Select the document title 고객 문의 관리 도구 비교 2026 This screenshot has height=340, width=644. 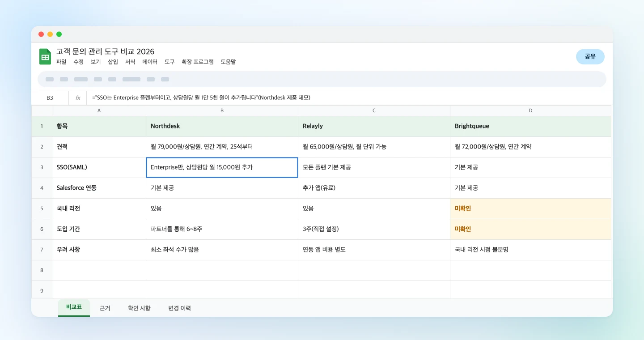106,51
